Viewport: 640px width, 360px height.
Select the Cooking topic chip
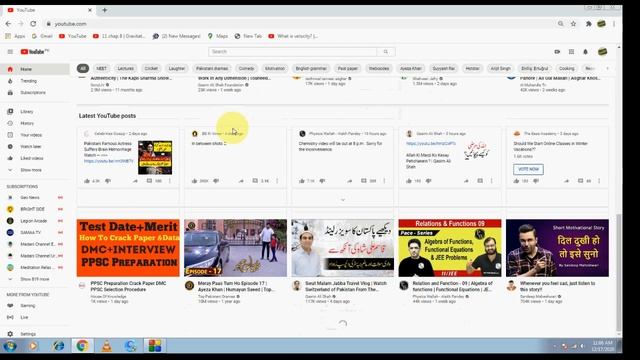[x=567, y=69]
